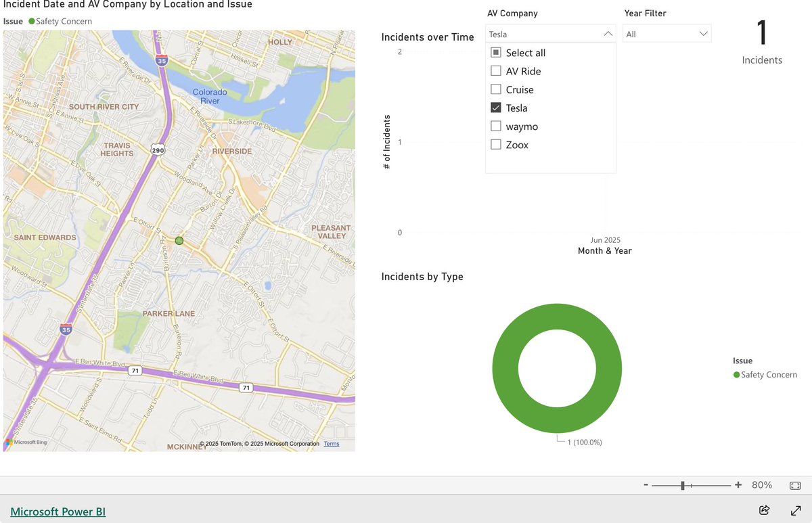Zoom out with the minus icon

(646, 485)
